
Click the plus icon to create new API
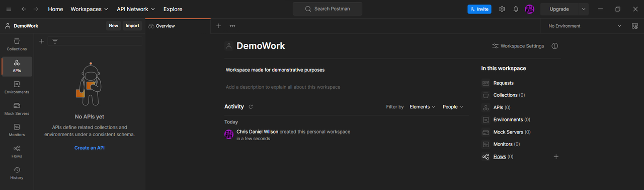(x=42, y=41)
